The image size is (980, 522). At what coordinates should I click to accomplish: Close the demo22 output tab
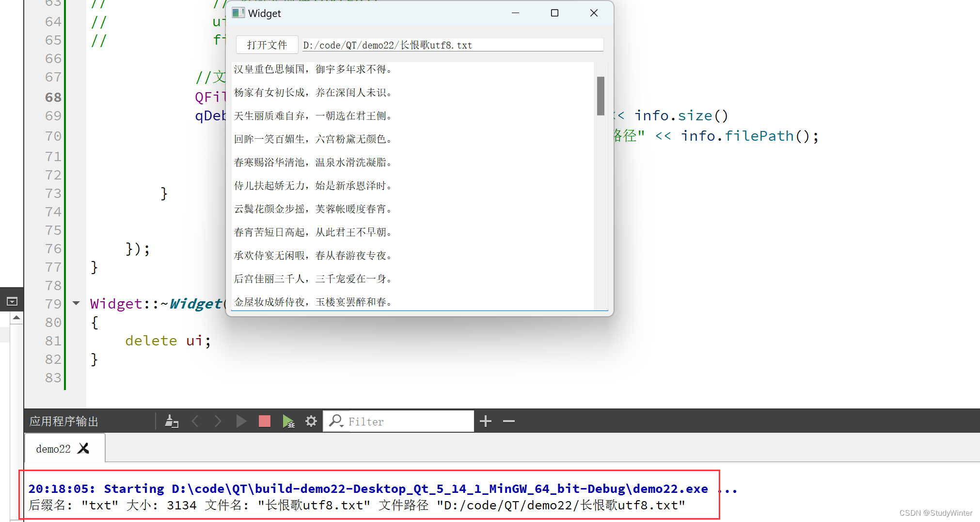click(x=83, y=449)
